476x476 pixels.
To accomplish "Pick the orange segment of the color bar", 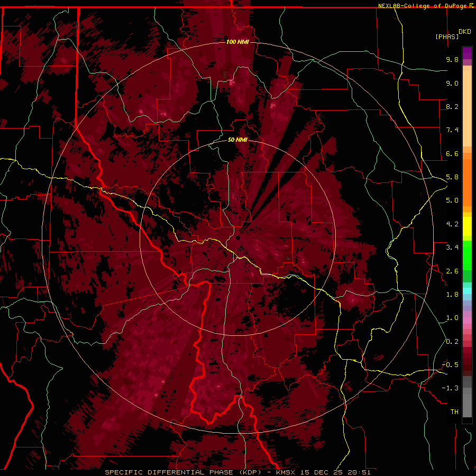I will pos(467,182).
